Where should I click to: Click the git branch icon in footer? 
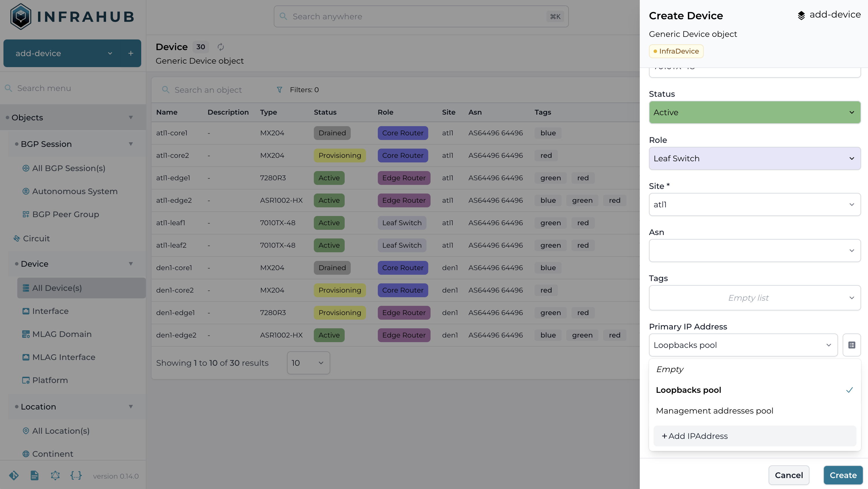14,475
